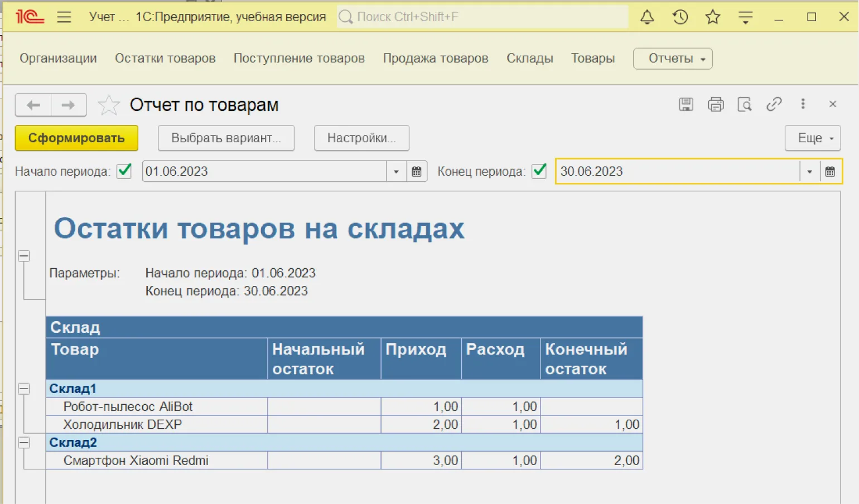Collapse the Склад2 group

(24, 442)
